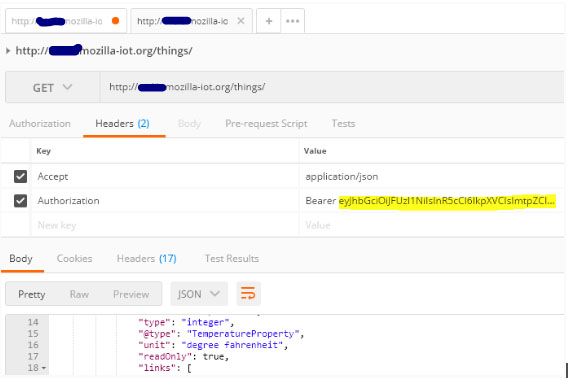Open the JSON format dropdown
Viewport: 569px width, 385px height.
pos(199,294)
